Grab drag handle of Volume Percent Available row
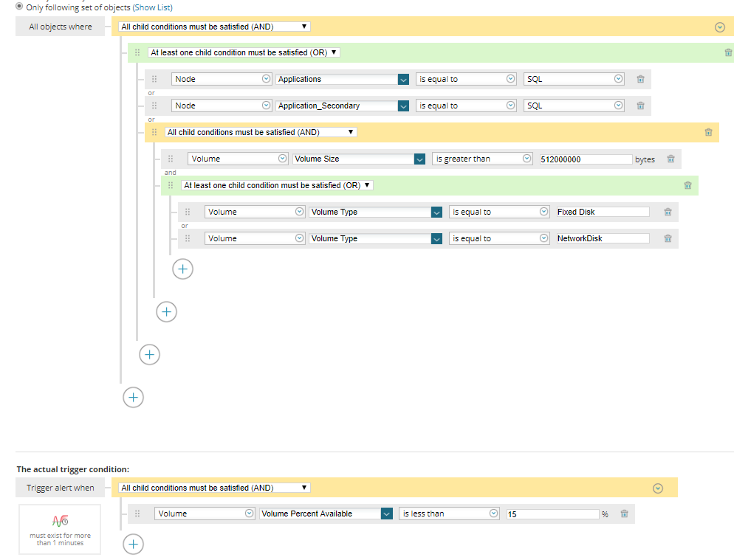Screen dimensions: 734x560 click(137, 514)
